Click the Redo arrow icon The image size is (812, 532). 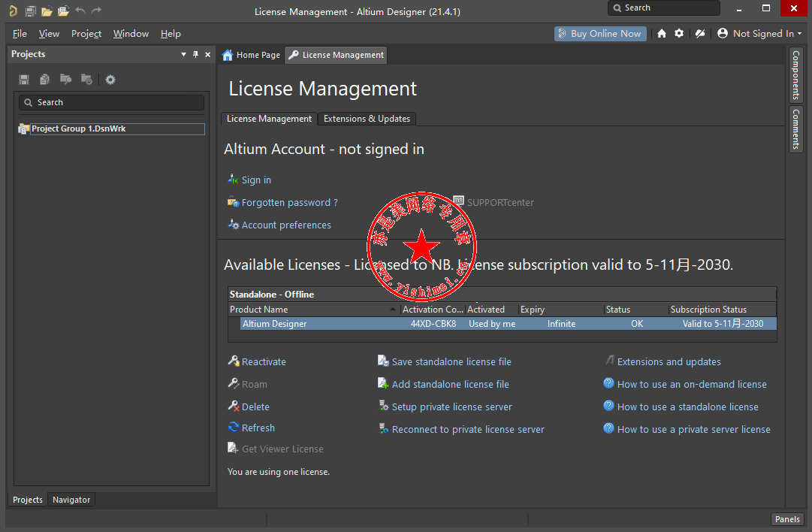(x=96, y=11)
